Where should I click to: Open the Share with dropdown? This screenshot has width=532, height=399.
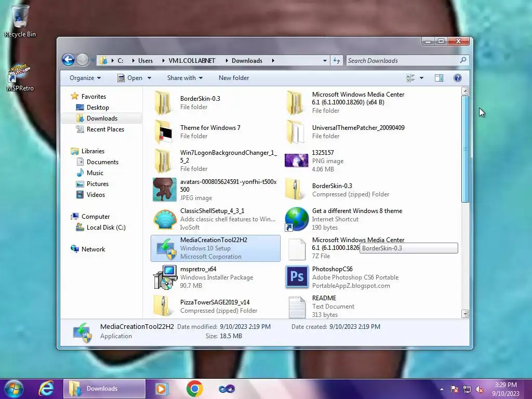(x=185, y=78)
